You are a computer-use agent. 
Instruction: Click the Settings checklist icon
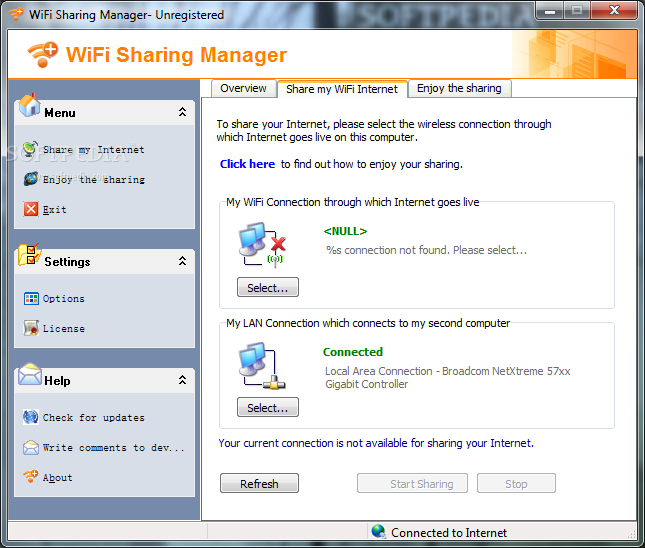point(29,255)
